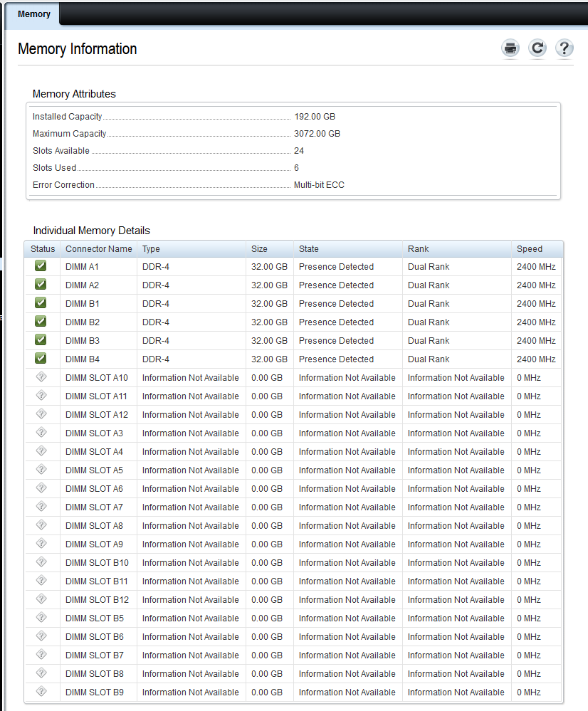Click the Type column header
The width and height of the screenshot is (588, 711).
coord(151,249)
